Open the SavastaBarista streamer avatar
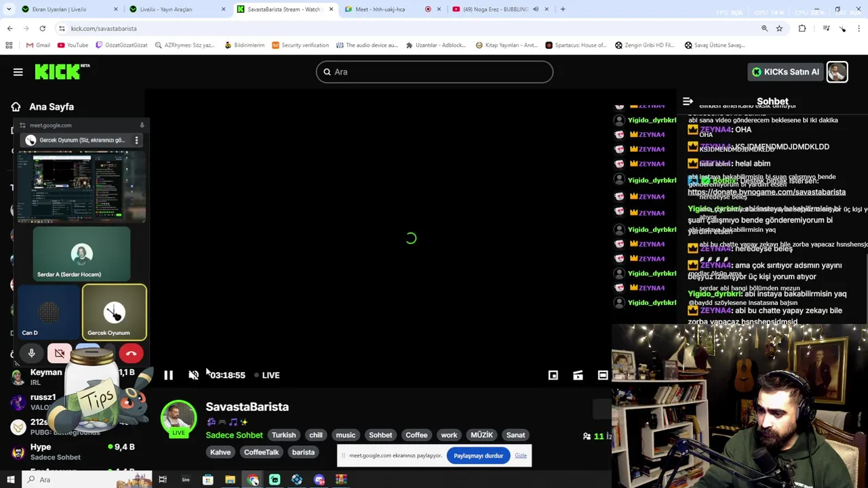868x488 pixels. 178,418
